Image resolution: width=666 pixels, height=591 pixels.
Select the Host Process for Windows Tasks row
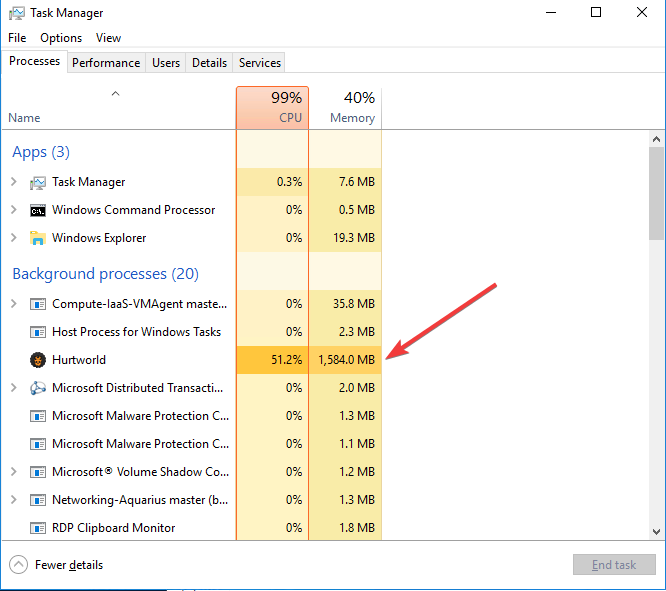pyautogui.click(x=192, y=332)
